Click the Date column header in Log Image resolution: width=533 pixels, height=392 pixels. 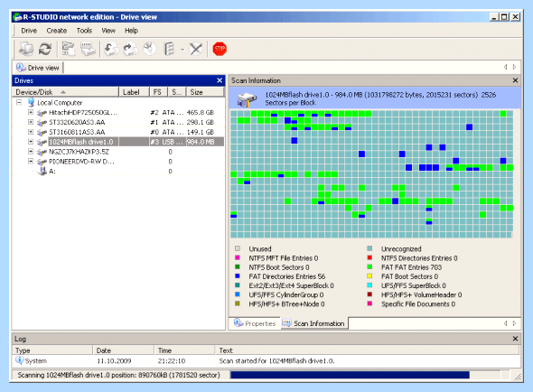click(124, 350)
